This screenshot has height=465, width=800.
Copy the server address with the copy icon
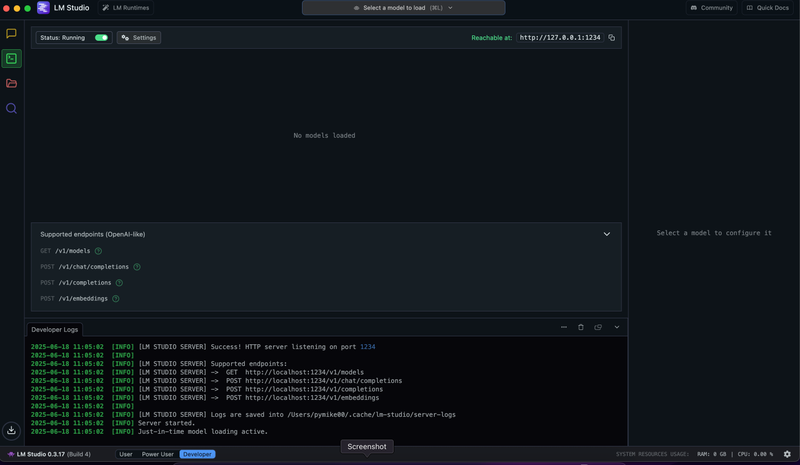(x=612, y=38)
